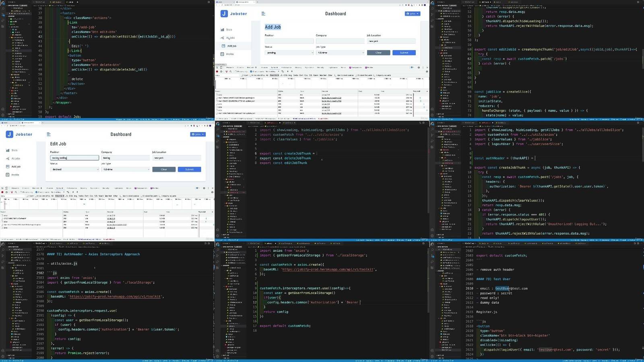644x362 pixels.
Task: Open Status 'declined' dropdown in Edit Job form
Action: [74, 170]
